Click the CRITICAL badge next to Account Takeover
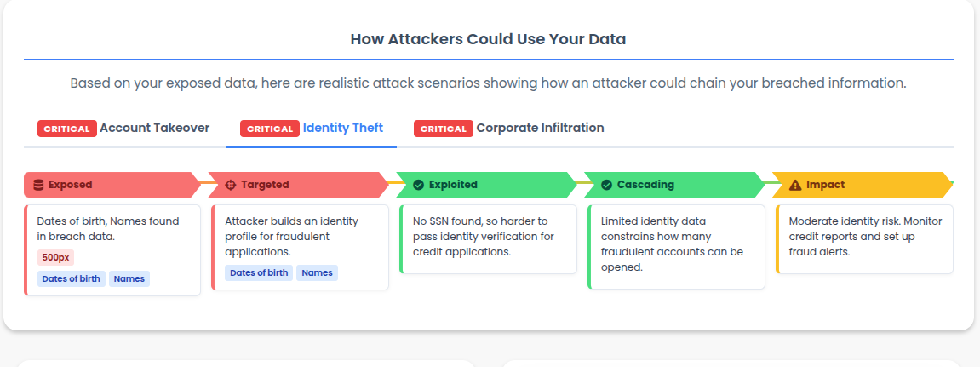980x367 pixels. [x=66, y=129]
